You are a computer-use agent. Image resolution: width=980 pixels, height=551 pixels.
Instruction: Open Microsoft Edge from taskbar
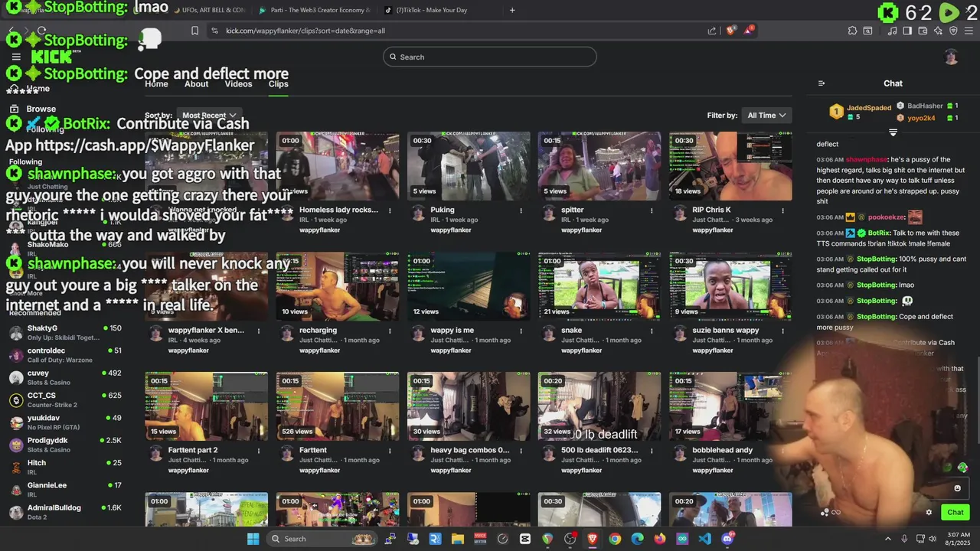[637, 539]
